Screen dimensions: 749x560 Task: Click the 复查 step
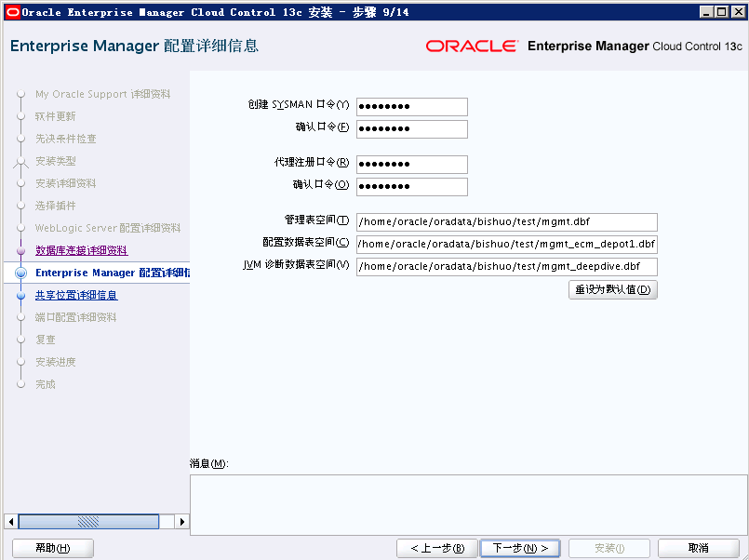click(46, 340)
